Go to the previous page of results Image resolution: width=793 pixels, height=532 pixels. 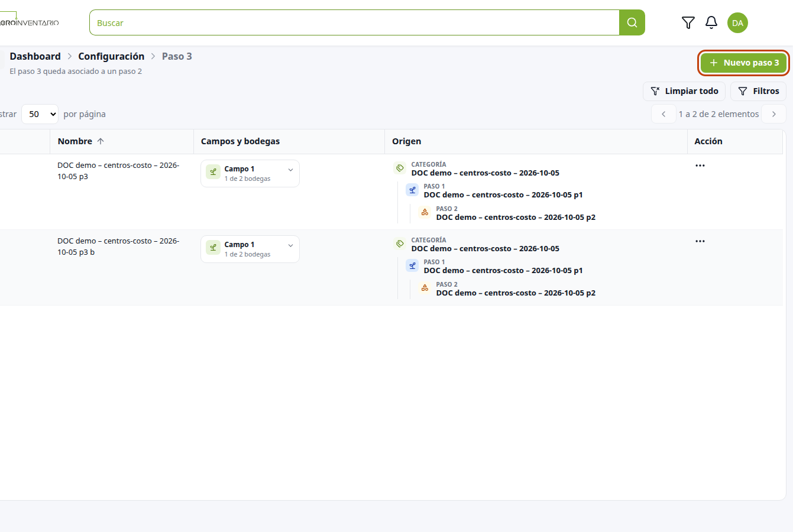663,114
